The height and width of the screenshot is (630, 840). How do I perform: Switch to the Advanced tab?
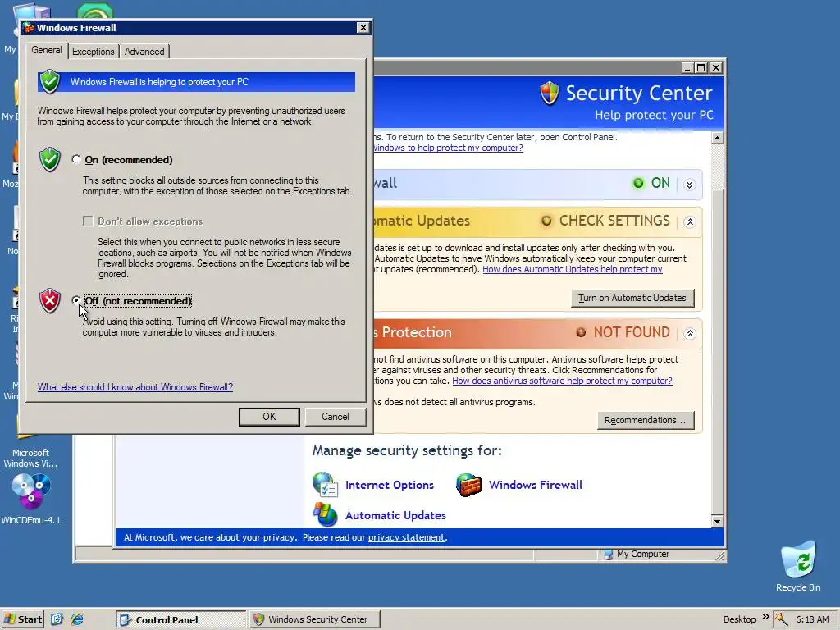click(x=144, y=52)
